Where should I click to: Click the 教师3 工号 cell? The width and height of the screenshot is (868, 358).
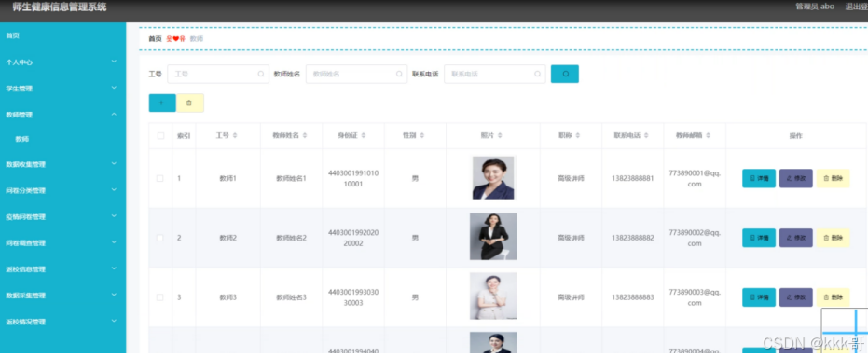point(228,297)
